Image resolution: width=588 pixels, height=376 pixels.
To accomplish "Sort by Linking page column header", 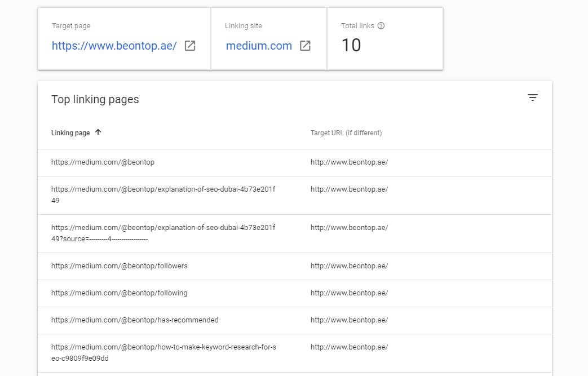I will [x=70, y=132].
